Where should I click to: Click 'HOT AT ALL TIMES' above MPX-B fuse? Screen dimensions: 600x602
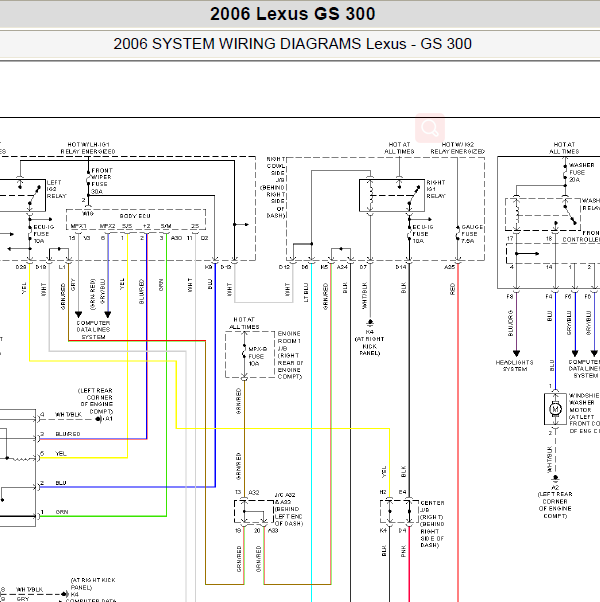[x=244, y=323]
